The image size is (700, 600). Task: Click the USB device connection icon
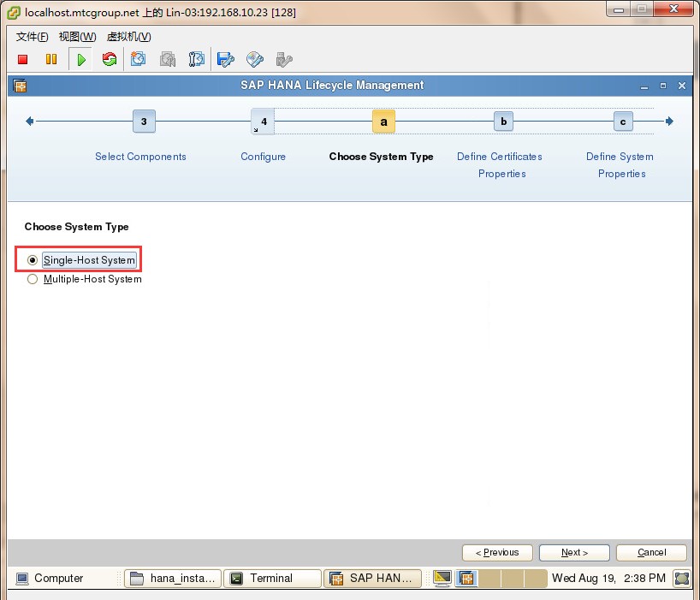coord(284,59)
